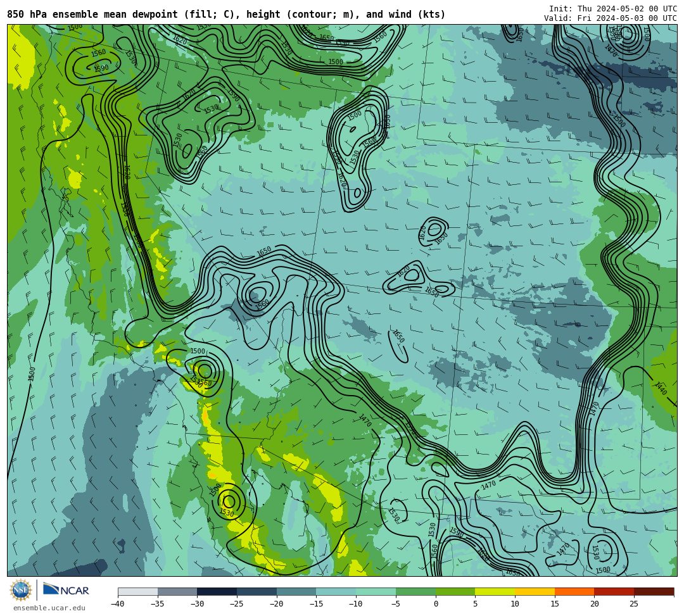Click the Init time label
Image resolution: width=684 pixels, height=616 pixels.
coord(613,9)
